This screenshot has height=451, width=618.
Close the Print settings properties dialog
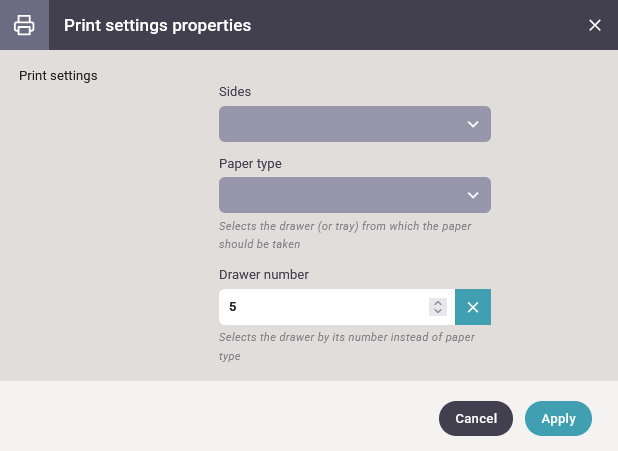pyautogui.click(x=595, y=25)
